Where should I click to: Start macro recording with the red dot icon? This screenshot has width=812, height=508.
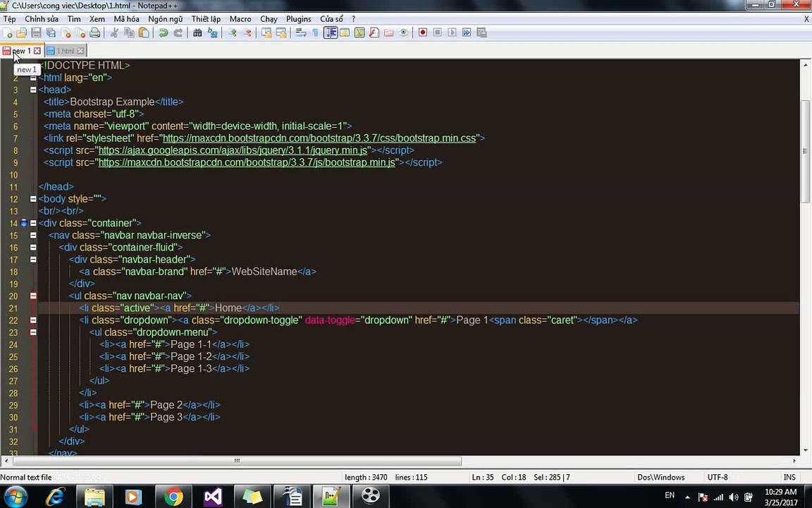pyautogui.click(x=423, y=32)
